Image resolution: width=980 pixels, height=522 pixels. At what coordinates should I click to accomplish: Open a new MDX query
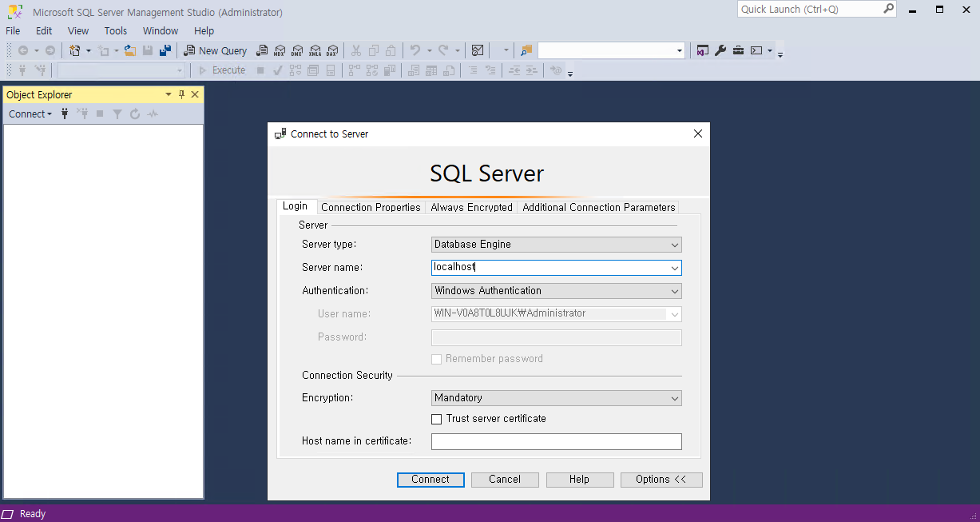coord(280,50)
